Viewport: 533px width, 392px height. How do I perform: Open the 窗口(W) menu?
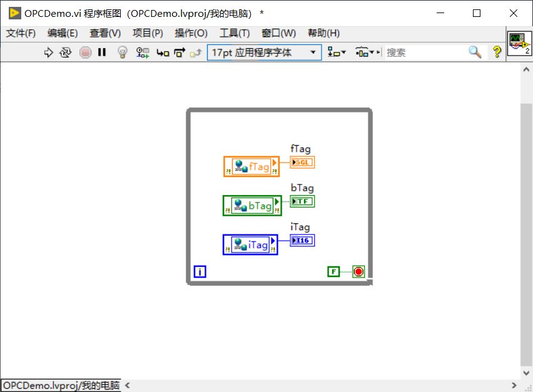pos(278,33)
